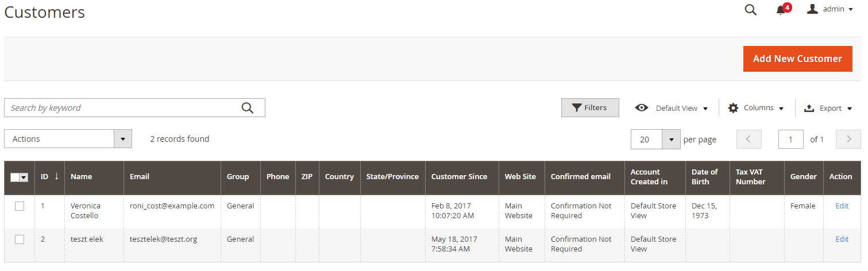Edit the teszt elek customer

pyautogui.click(x=842, y=239)
